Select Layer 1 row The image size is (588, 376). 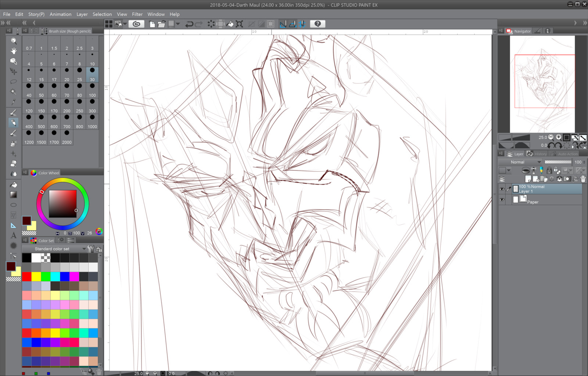547,189
